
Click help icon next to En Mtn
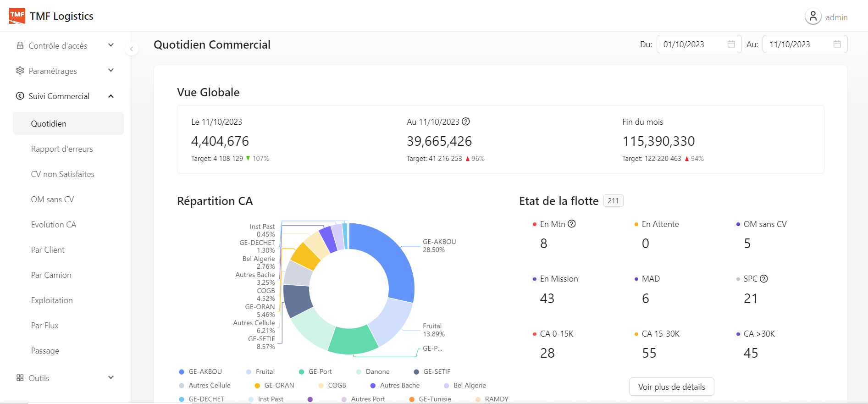(x=572, y=224)
